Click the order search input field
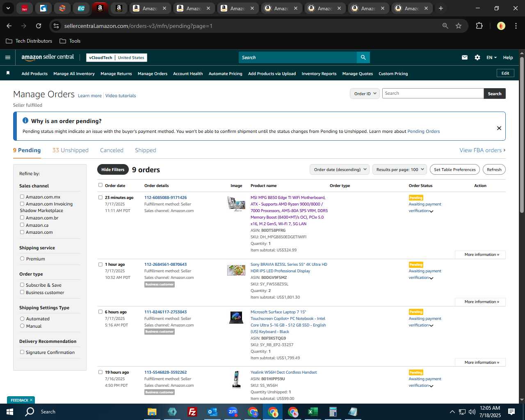 pos(433,94)
